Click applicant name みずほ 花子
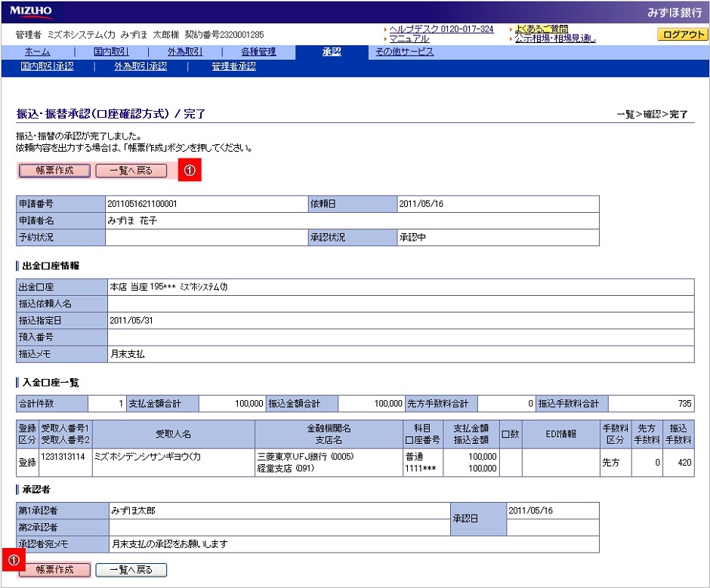This screenshot has height=588, width=710. click(132, 220)
